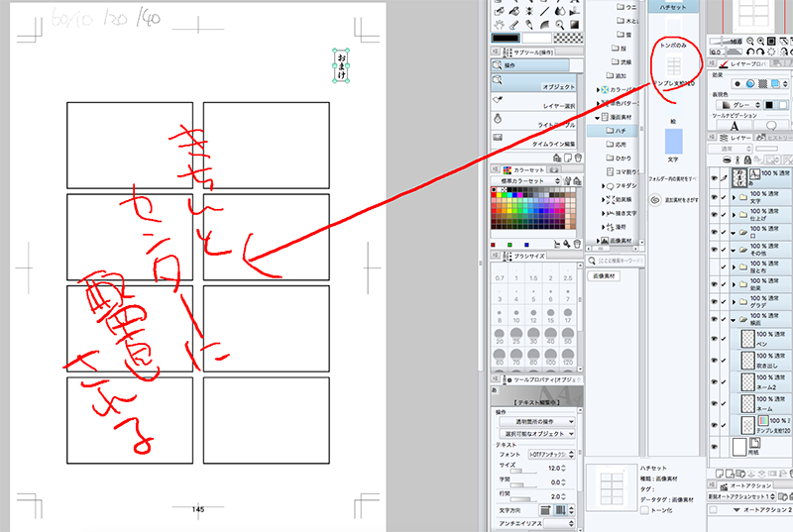Choose brush size 30 preset

(533, 335)
